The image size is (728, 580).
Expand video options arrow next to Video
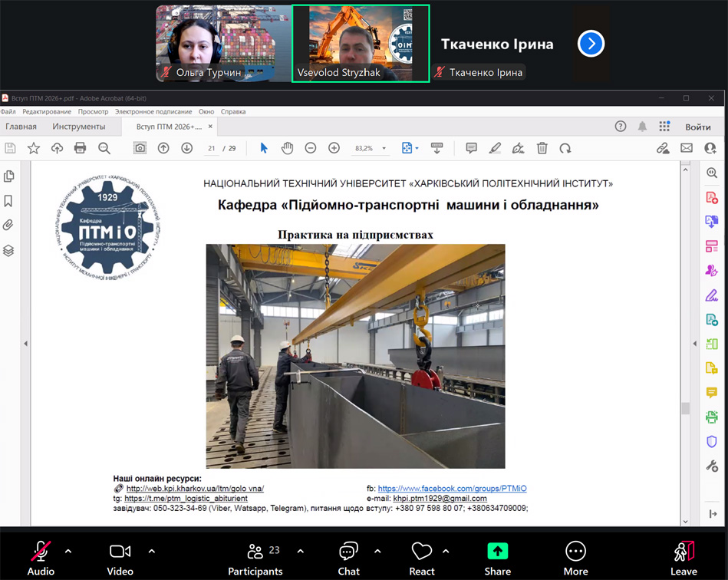click(x=151, y=551)
